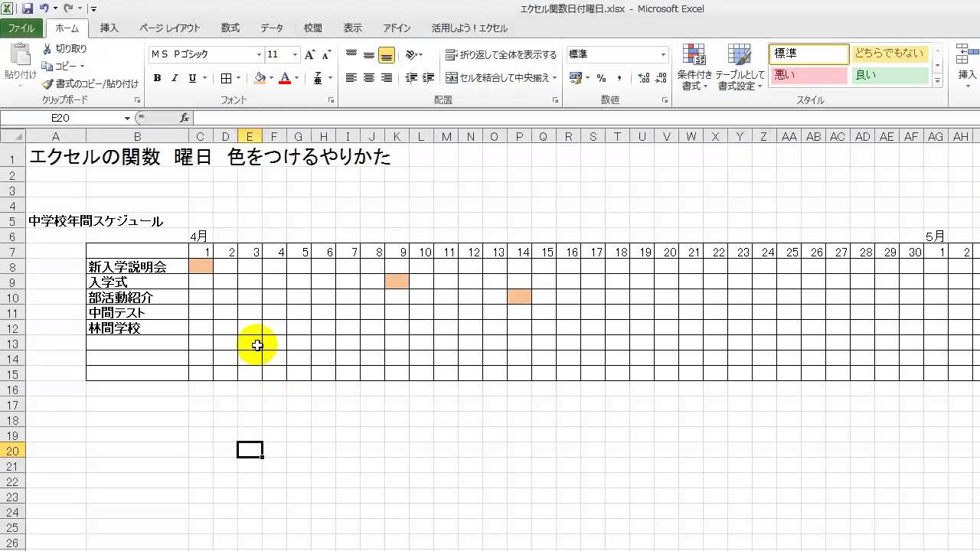Viewport: 980px width, 551px height.
Task: Toggle italic formatting
Action: (175, 78)
